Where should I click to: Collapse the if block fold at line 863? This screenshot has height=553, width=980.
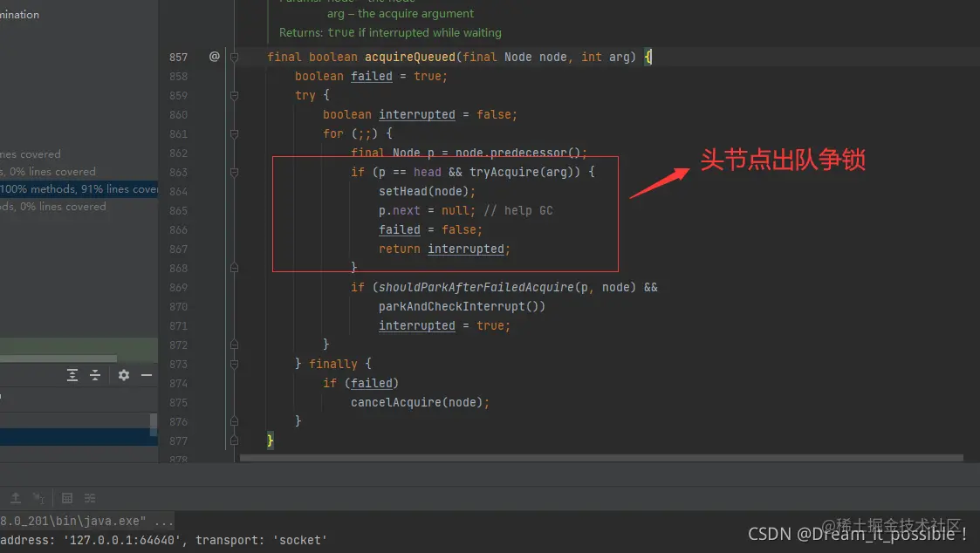235,173
